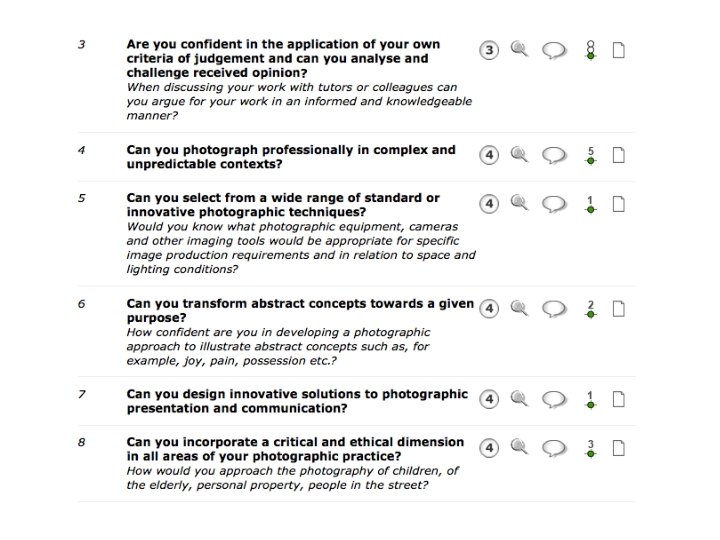Click document icon for question 4

coord(619,155)
